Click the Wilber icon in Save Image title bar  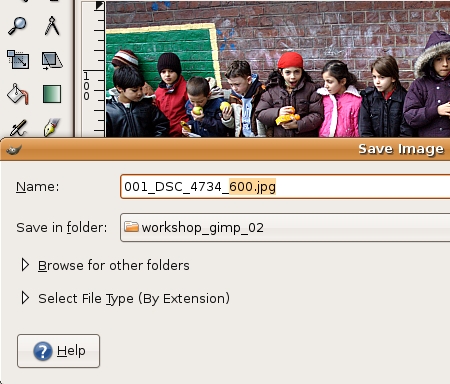tap(14, 150)
